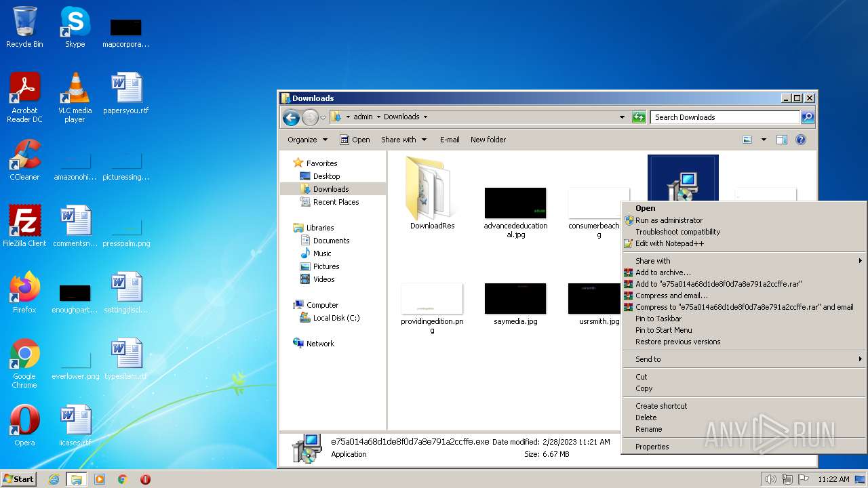This screenshot has width=868, height=488.
Task: Select commentsn... document on desktop
Action: 75,226
